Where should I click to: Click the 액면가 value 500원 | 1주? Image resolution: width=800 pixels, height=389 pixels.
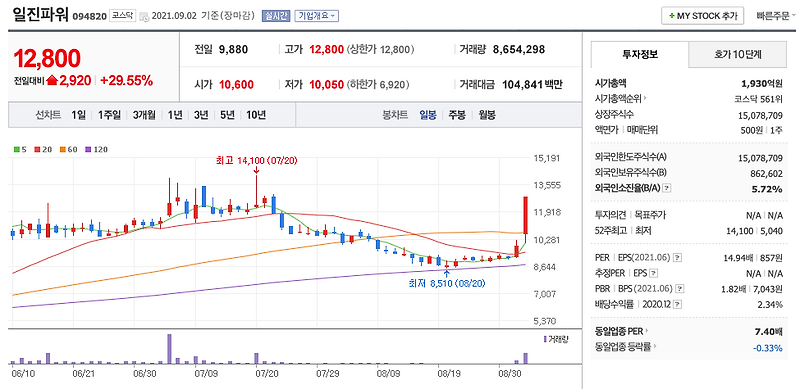tap(762, 130)
